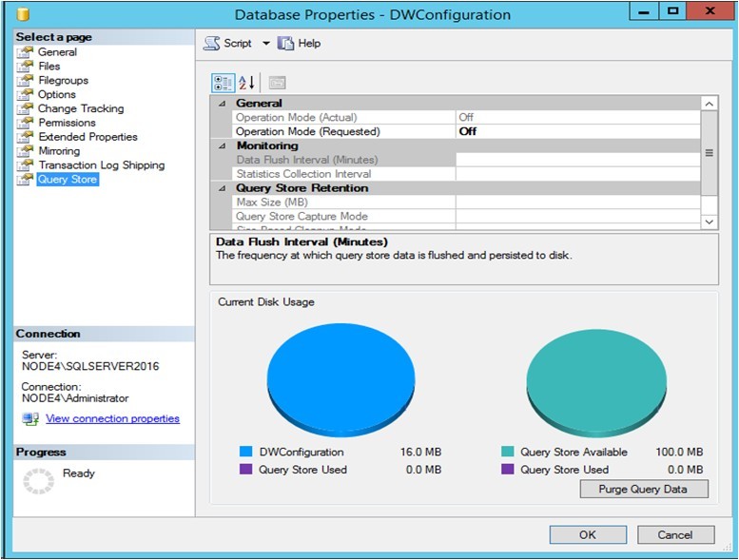The height and width of the screenshot is (560, 739).
Task: Open View connection properties link
Action: [x=112, y=418]
